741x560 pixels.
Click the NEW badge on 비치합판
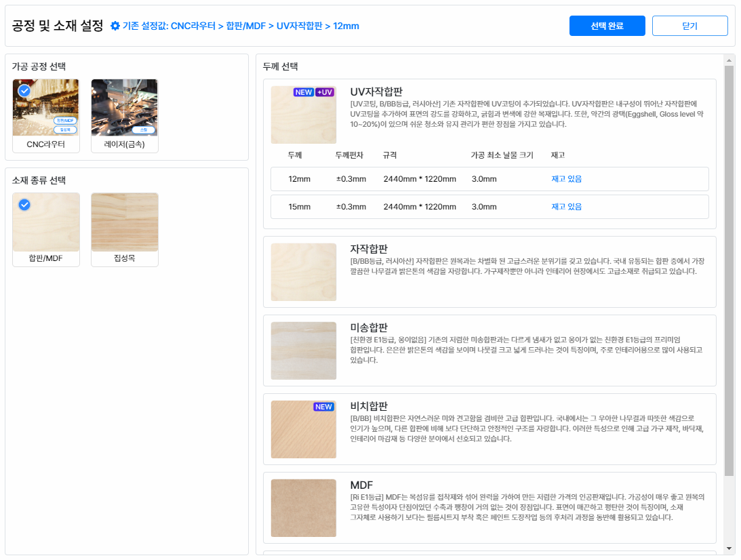coord(323,407)
